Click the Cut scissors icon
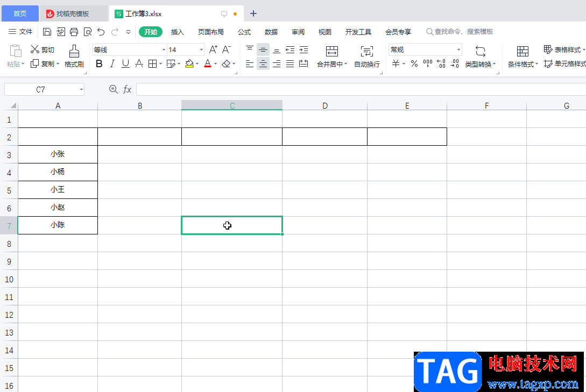The image size is (586, 392). click(x=35, y=49)
